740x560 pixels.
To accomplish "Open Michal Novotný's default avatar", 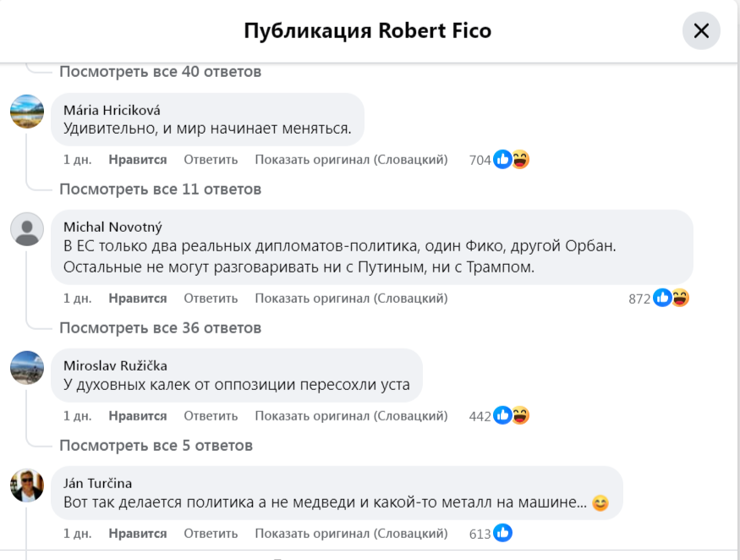I will (27, 228).
